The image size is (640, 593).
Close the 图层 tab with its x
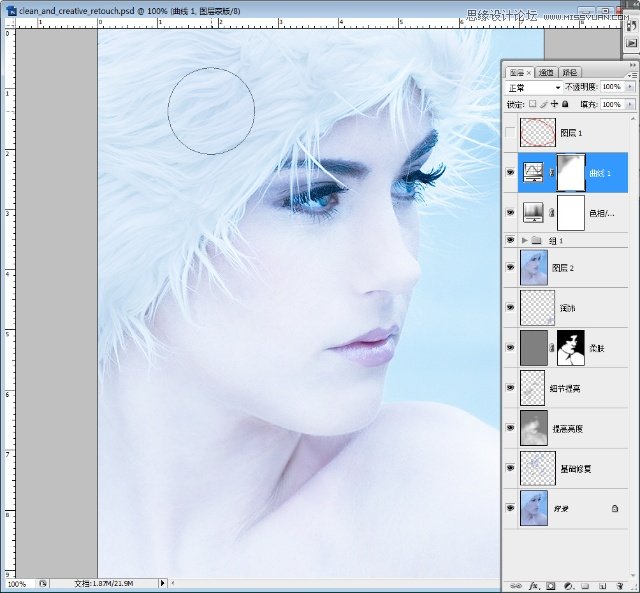coord(529,73)
